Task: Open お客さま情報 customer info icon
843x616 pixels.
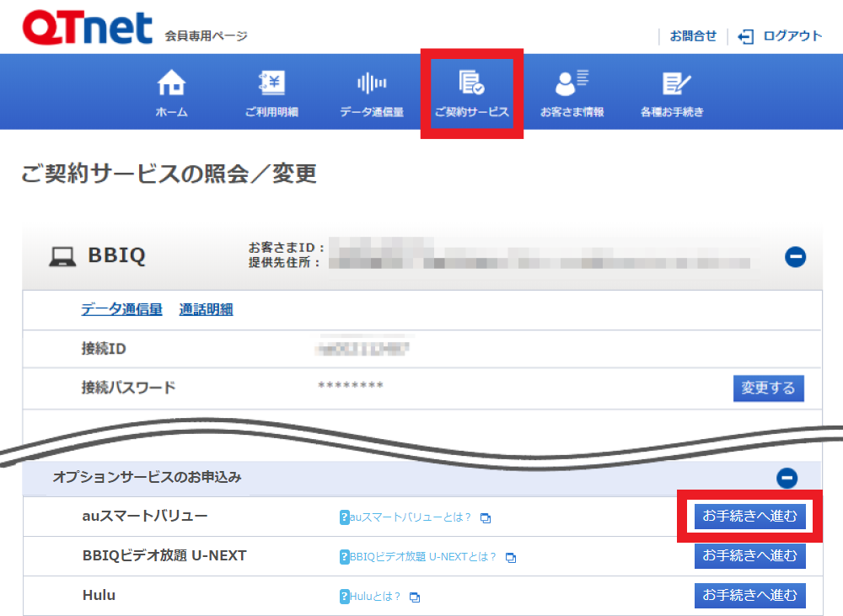Action: 572,83
